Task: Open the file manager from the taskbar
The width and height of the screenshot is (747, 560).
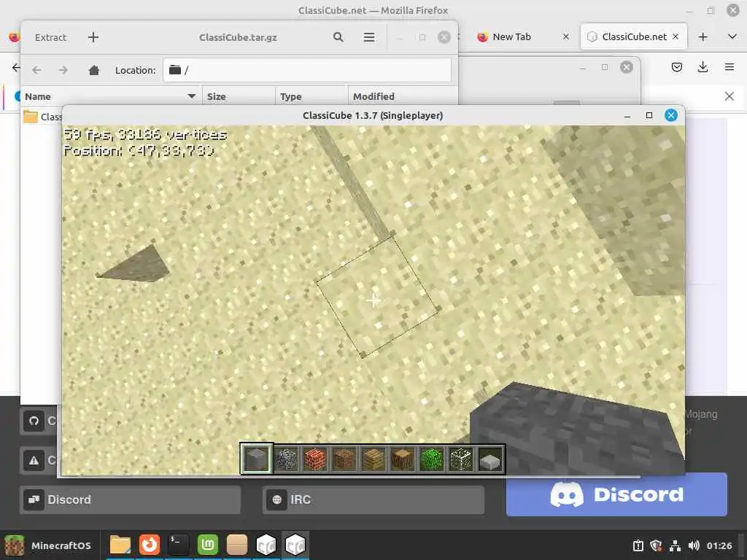Action: pyautogui.click(x=120, y=545)
